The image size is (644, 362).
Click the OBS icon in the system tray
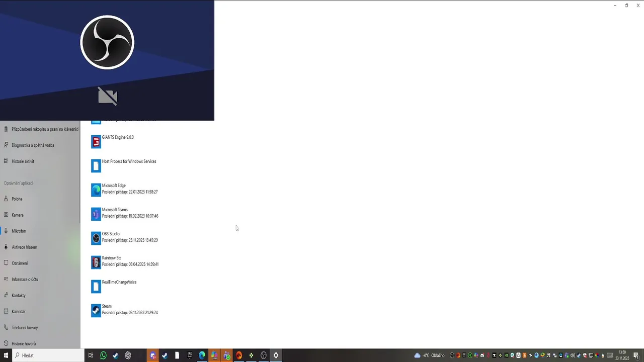point(452,355)
